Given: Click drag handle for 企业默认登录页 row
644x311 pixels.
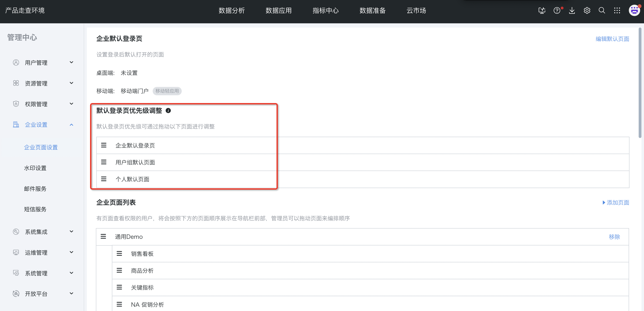Looking at the screenshot, I should 104,145.
